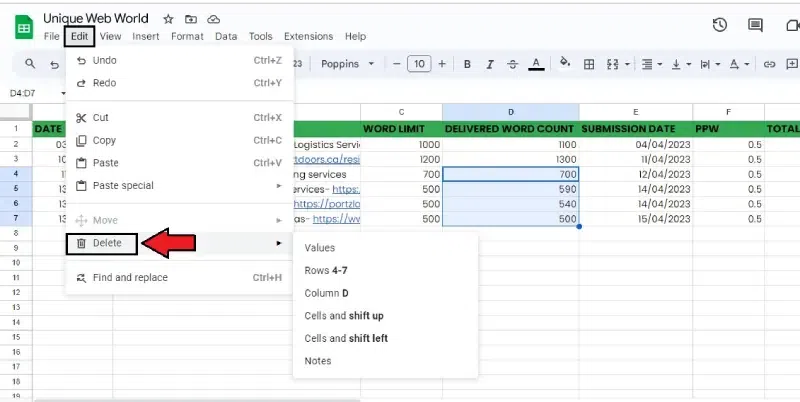
Task: Click the Edit menu
Action: [x=80, y=36]
